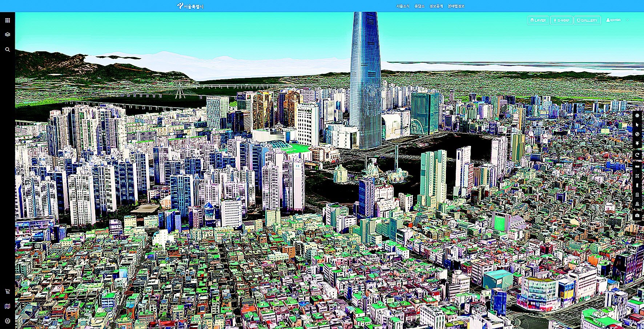Select the map icon in left sidebar
The height and width of the screenshot is (329, 644).
tap(7, 306)
